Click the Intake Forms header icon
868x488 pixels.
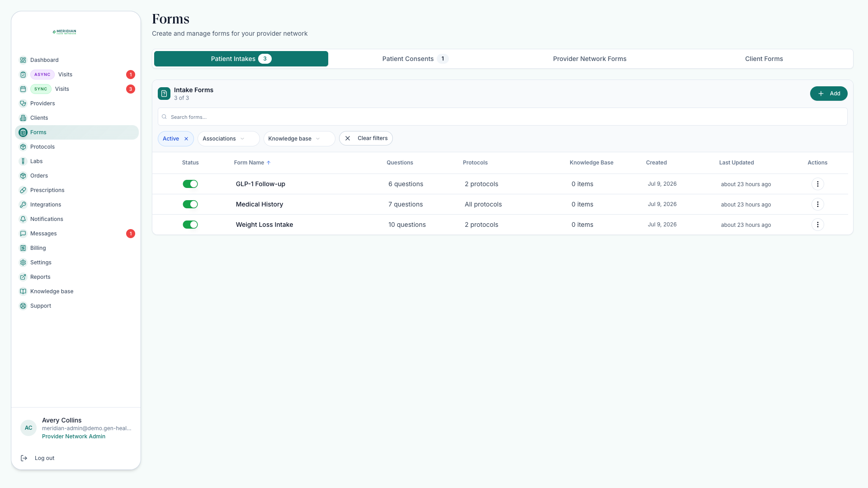point(164,94)
